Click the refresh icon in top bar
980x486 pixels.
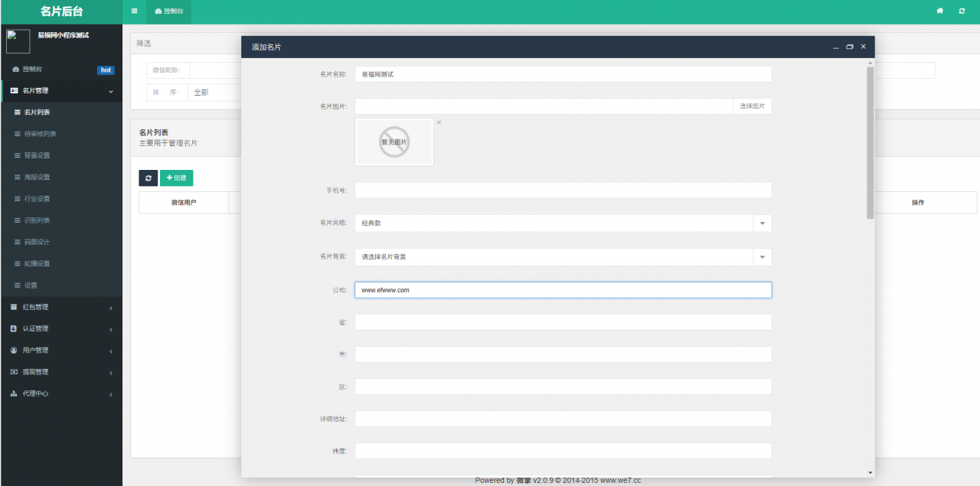pyautogui.click(x=962, y=11)
